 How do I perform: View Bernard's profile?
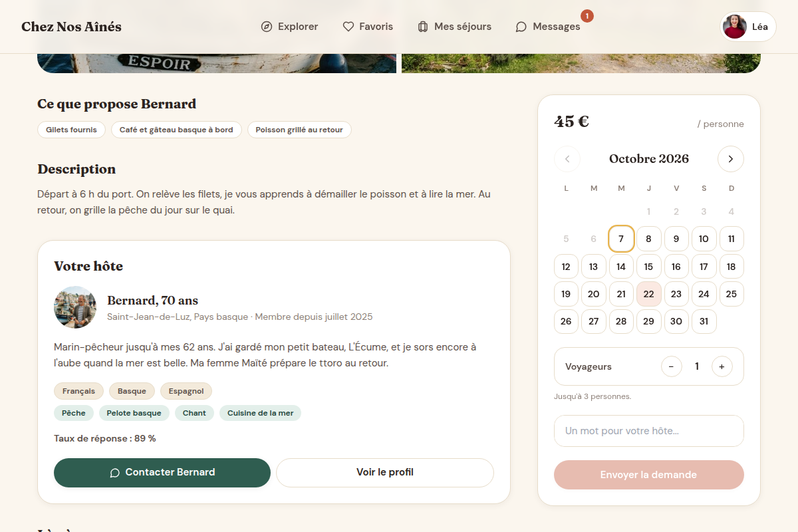385,473
